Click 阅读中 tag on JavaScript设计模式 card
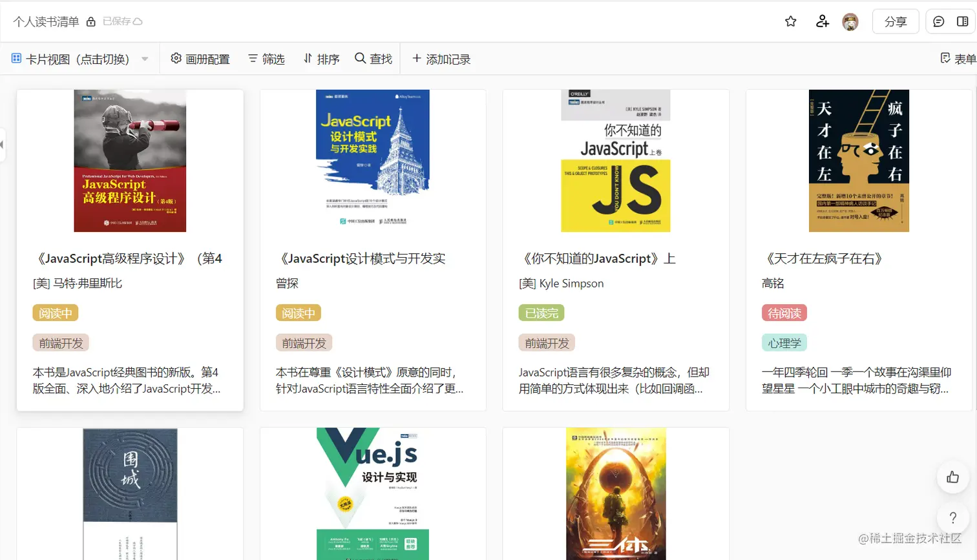This screenshot has width=977, height=560. click(x=299, y=313)
